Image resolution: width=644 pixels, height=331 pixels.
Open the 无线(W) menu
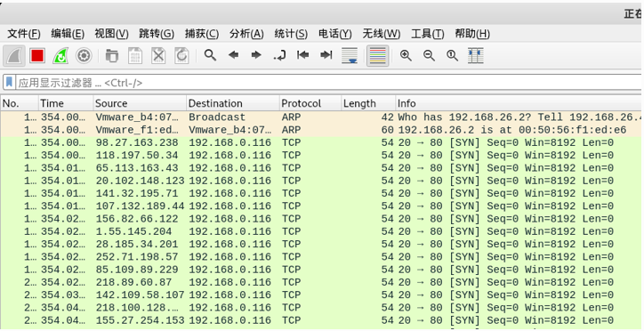click(381, 34)
